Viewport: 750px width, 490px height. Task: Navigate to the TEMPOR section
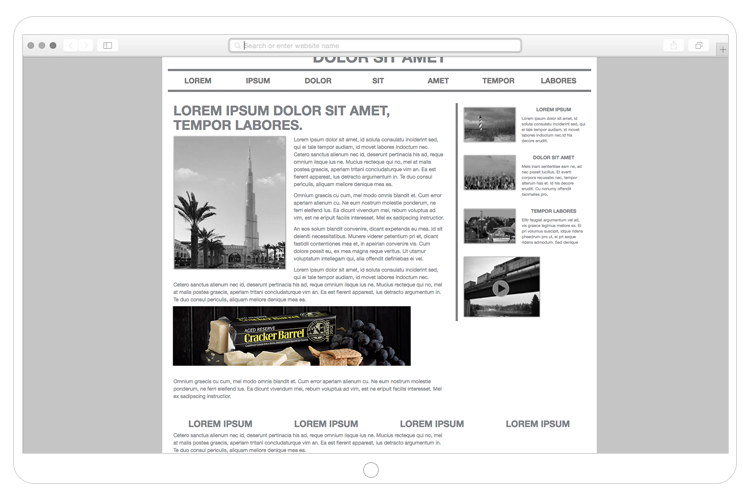pos(498,81)
